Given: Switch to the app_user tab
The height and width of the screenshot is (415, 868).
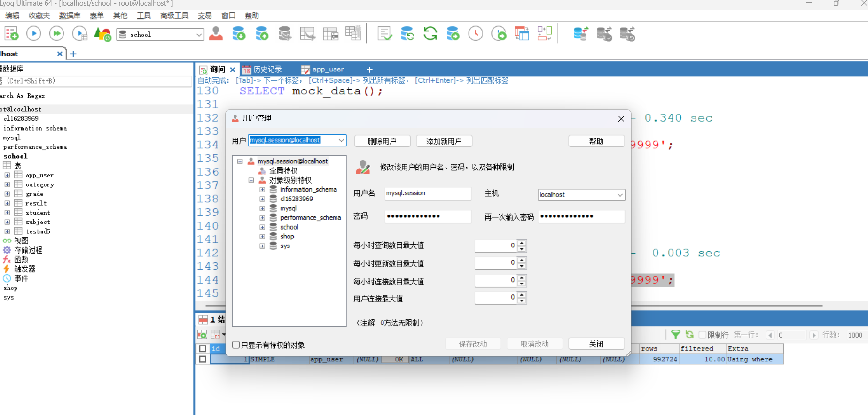Looking at the screenshot, I should pyautogui.click(x=323, y=69).
